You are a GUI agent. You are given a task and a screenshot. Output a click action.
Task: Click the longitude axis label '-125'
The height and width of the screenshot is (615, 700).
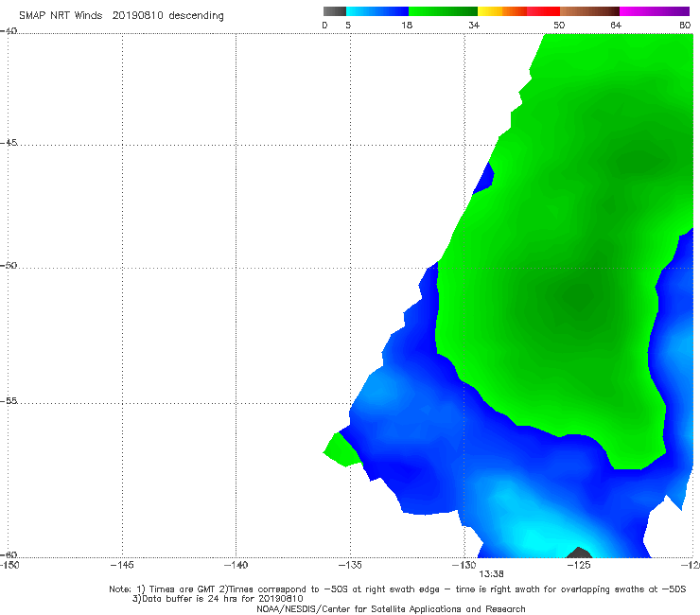(x=579, y=565)
